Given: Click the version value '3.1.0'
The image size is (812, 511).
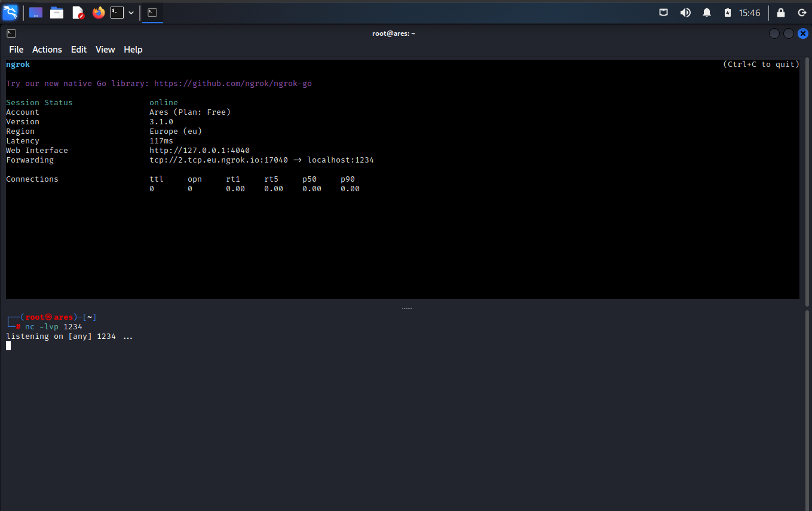Looking at the screenshot, I should (x=161, y=122).
